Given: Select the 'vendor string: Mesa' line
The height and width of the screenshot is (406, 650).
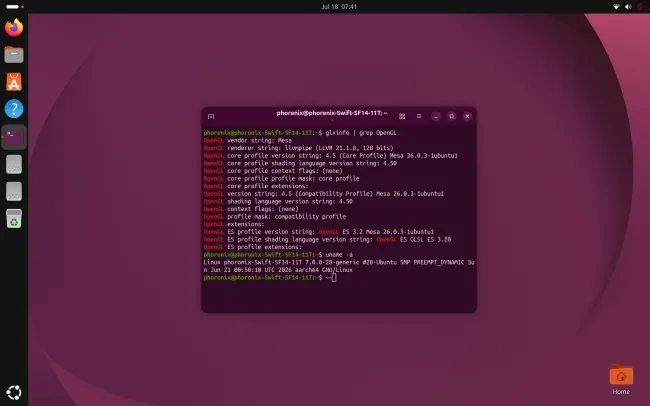Looking at the screenshot, I should (x=248, y=140).
